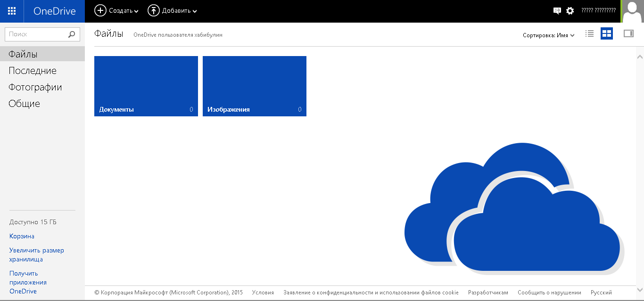Expand the Добавить upload dropdown
Viewport: 644px width, 301px height.
[172, 11]
